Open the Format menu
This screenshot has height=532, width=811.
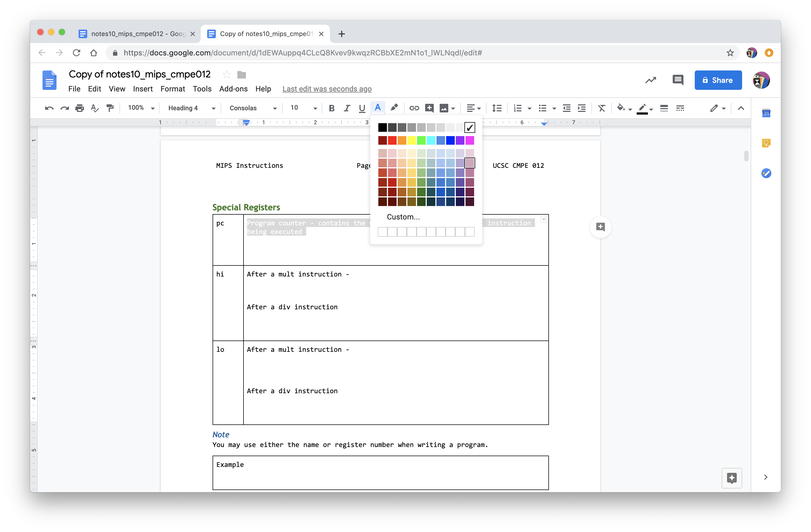click(x=172, y=89)
